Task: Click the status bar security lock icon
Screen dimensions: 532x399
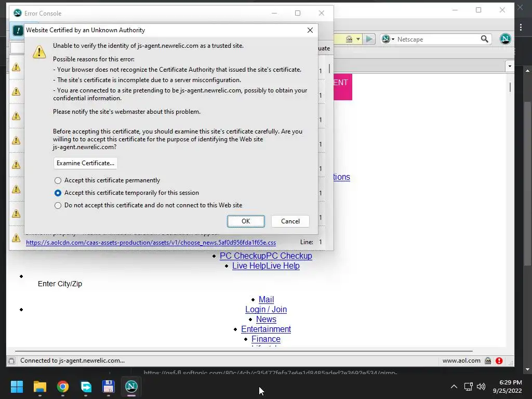Action: point(488,361)
